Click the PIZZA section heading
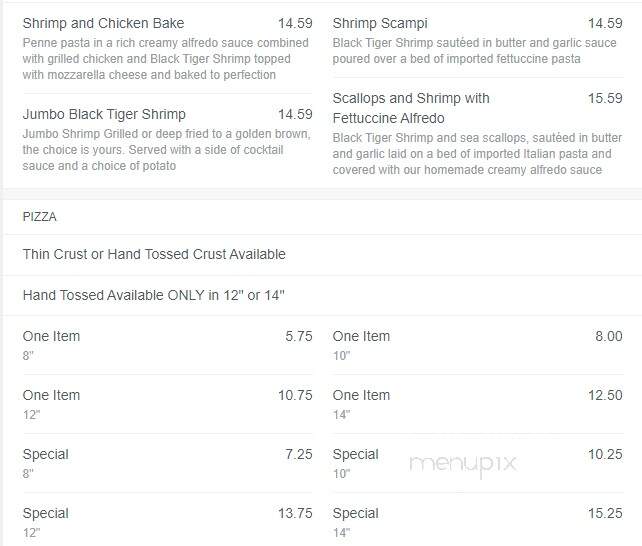 coord(40,217)
